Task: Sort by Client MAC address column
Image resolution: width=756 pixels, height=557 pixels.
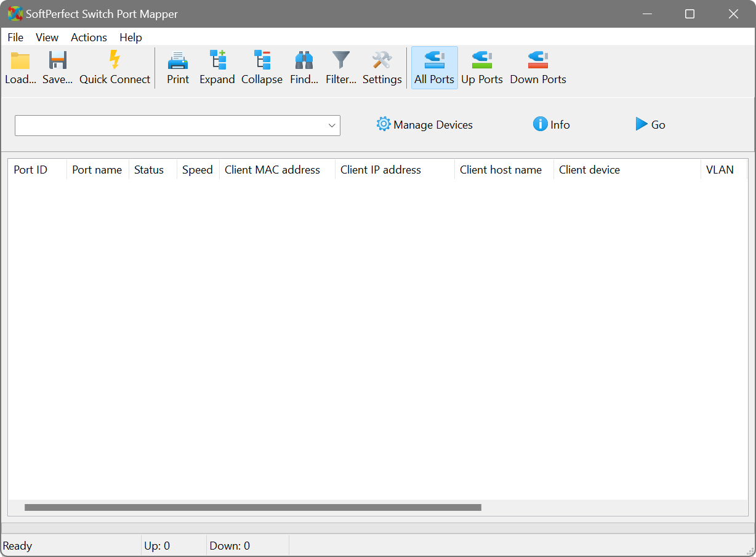Action: [x=277, y=170]
